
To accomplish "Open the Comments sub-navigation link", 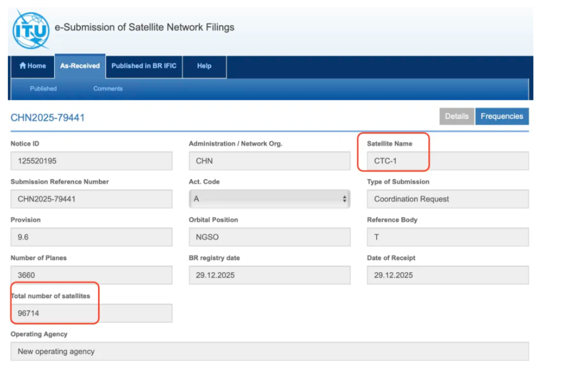I will coord(108,89).
